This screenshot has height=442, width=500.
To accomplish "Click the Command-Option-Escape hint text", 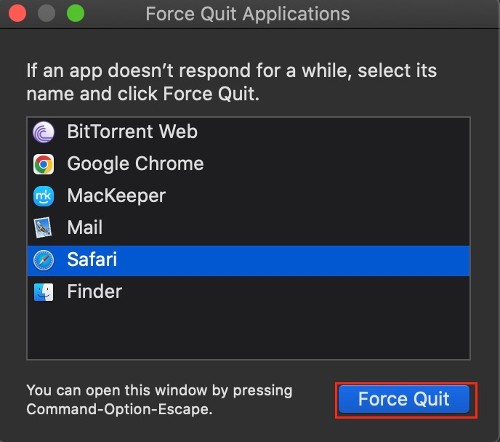I will coord(159,399).
